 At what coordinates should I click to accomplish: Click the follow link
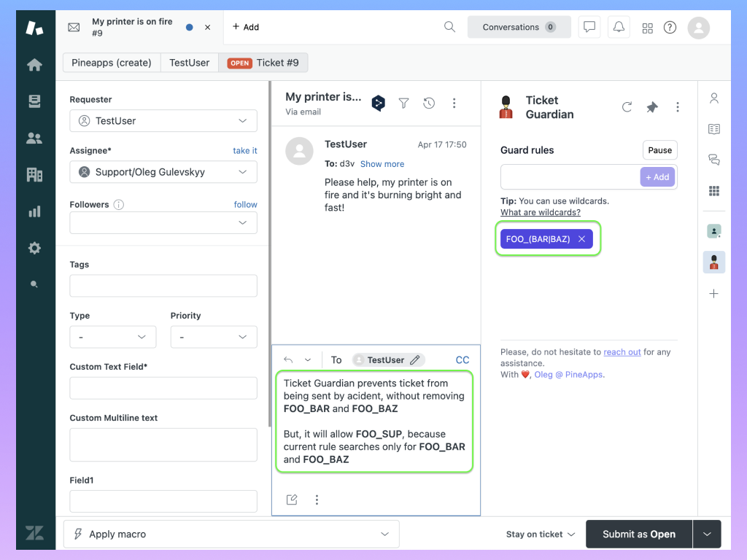(x=245, y=204)
